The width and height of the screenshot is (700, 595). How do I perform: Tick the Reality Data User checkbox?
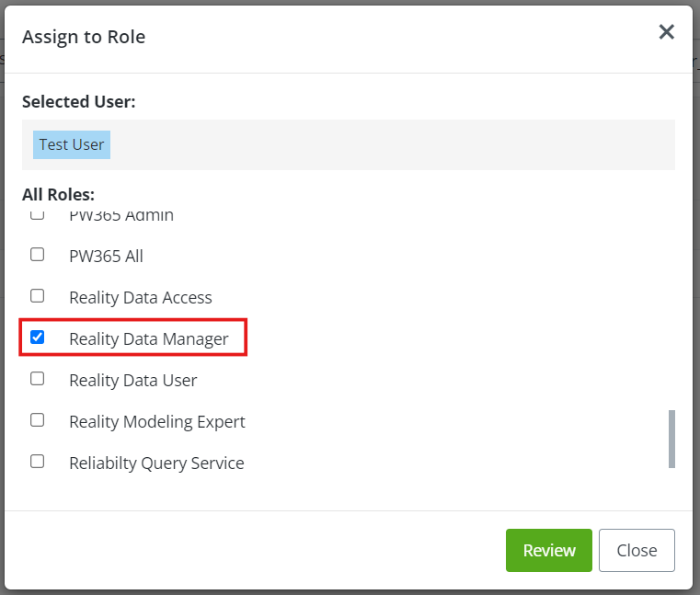pyautogui.click(x=37, y=379)
